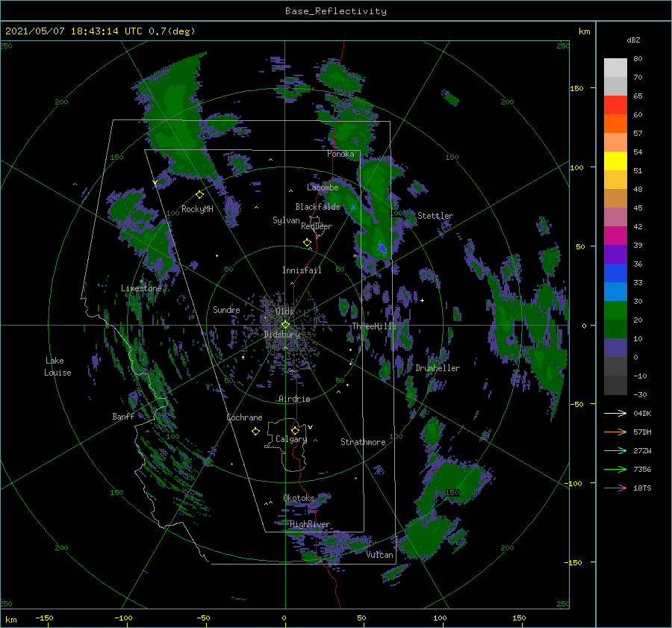
Task: Click the RockyMH label
Action: (x=197, y=209)
